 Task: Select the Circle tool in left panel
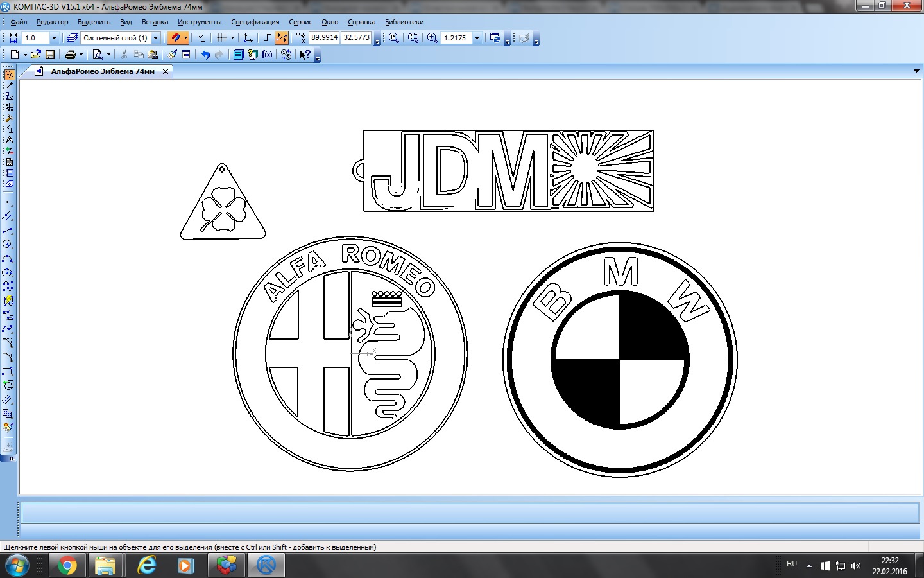[x=8, y=245]
